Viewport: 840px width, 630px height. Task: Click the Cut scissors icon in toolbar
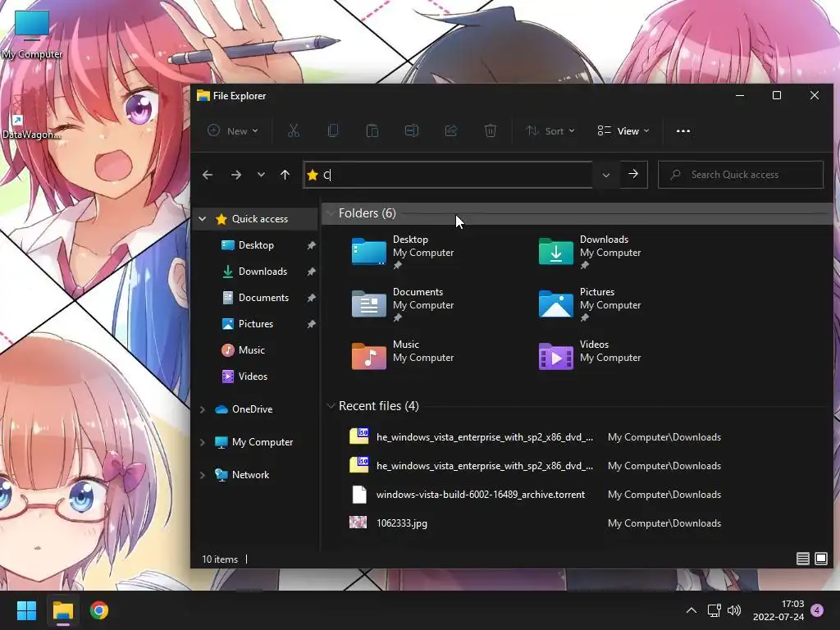click(x=293, y=130)
